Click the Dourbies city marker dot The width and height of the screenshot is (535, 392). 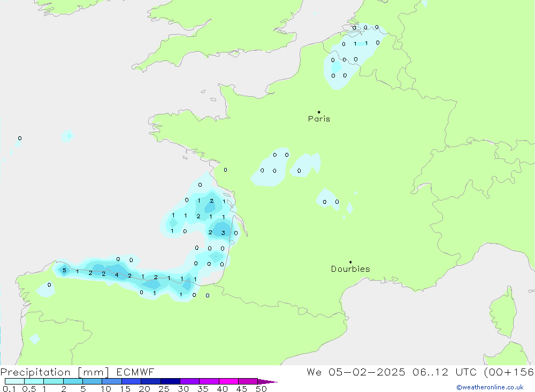click(x=350, y=262)
